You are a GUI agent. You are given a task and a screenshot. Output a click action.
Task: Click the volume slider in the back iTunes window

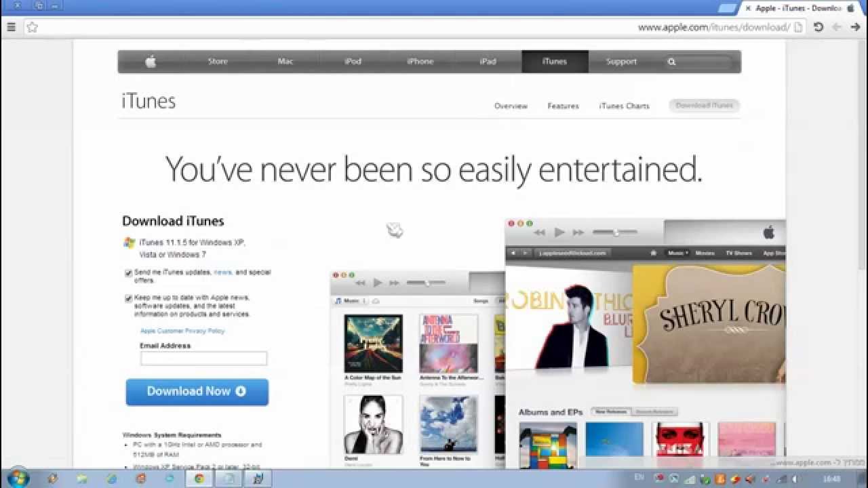point(426,283)
